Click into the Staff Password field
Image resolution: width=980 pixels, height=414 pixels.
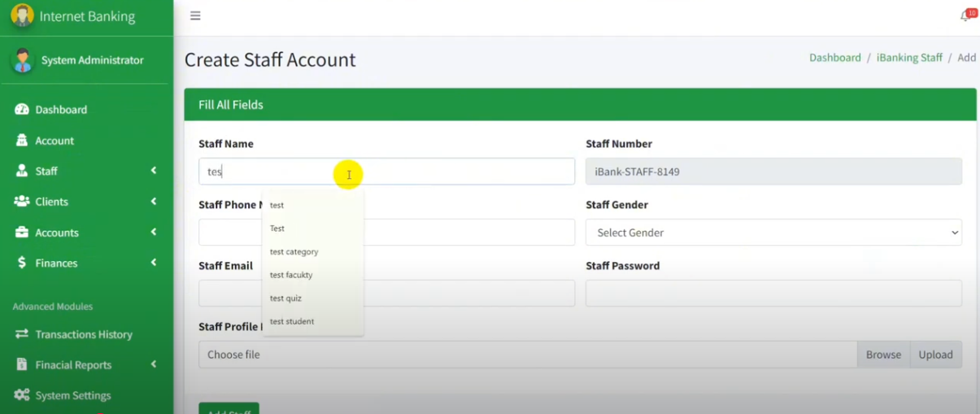tap(773, 294)
